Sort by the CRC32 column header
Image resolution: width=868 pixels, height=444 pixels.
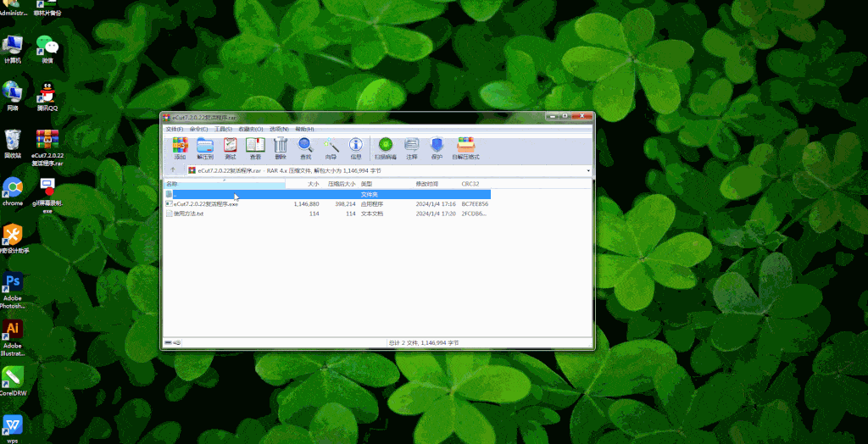[x=475, y=184]
